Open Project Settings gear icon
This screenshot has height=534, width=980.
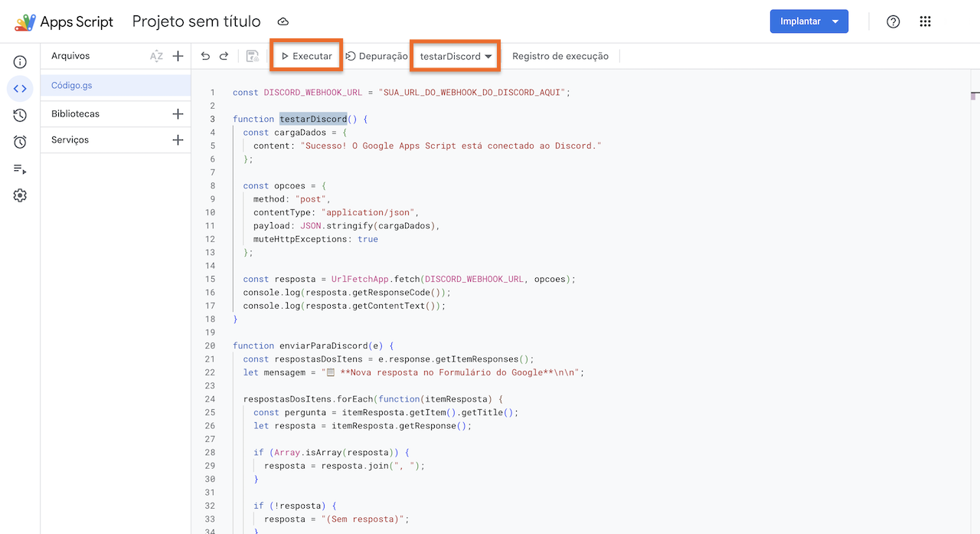(x=20, y=195)
